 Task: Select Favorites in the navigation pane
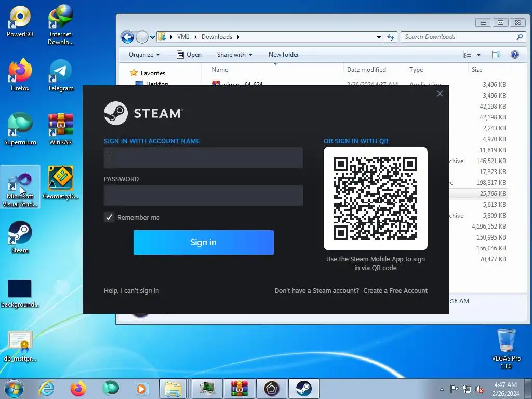tap(153, 73)
